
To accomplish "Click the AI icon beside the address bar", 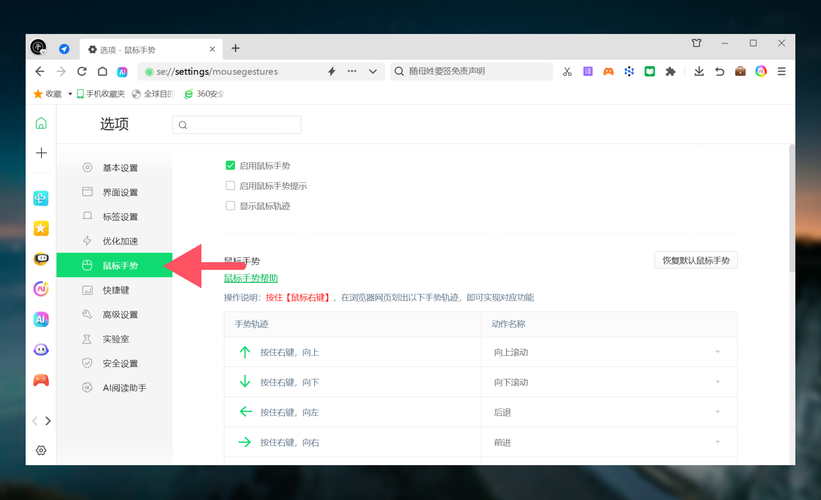I will point(122,72).
